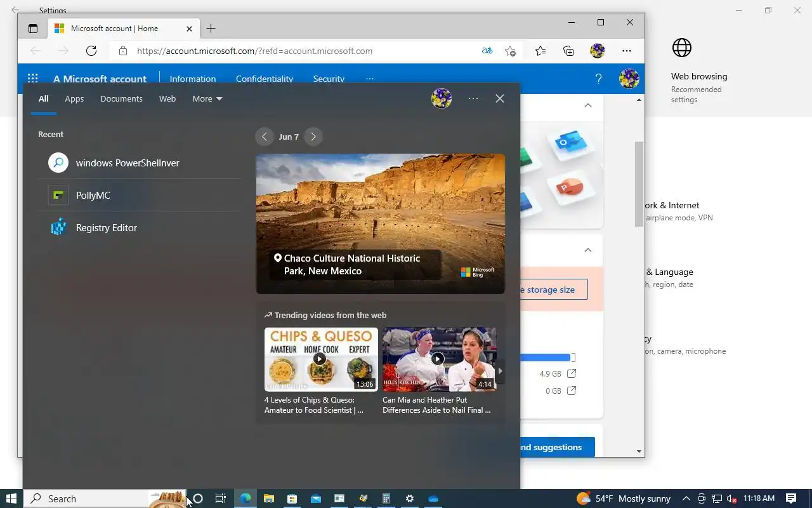Click the suggestions blue button
The height and width of the screenshot is (508, 812).
(x=557, y=447)
